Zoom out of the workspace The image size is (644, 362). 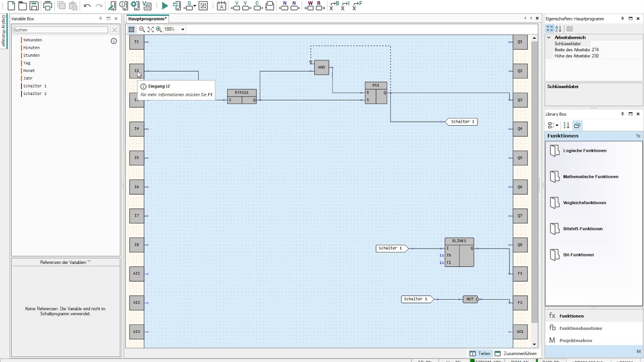142,29
